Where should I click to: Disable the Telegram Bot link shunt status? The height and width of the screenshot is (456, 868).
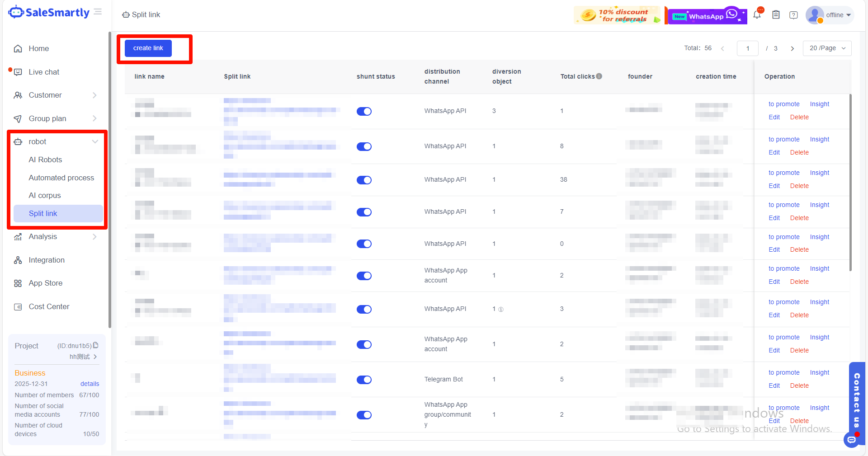pos(364,380)
